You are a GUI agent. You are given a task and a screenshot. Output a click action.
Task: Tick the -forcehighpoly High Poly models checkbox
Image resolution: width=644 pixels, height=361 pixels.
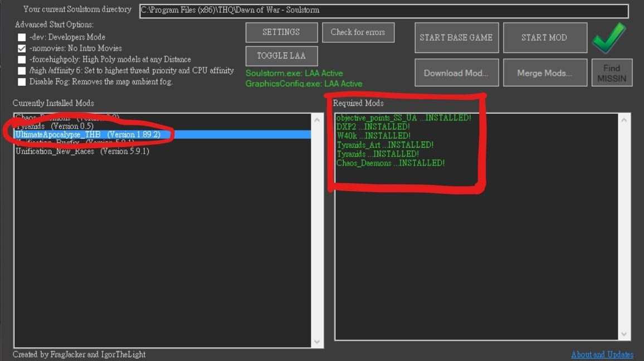point(22,60)
